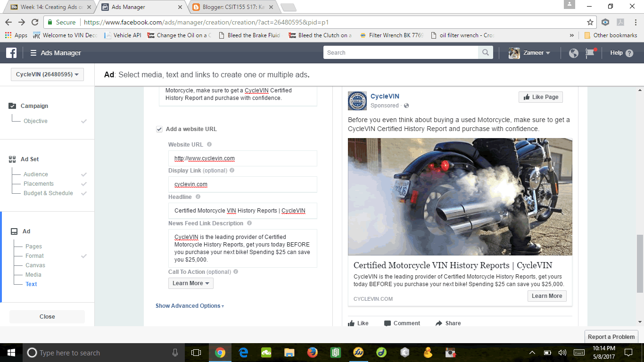The height and width of the screenshot is (362, 644).
Task: Click News Feed Link Description info icon
Action: pyautogui.click(x=249, y=223)
